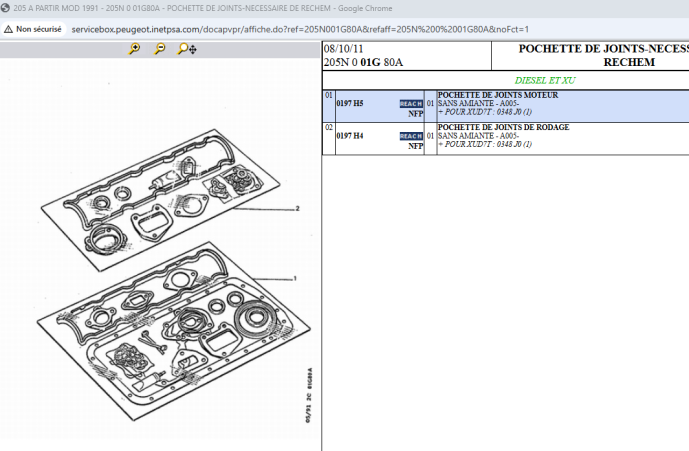The width and height of the screenshot is (689, 451).
Task: Click row index 01 in parts table
Action: pos(328,96)
